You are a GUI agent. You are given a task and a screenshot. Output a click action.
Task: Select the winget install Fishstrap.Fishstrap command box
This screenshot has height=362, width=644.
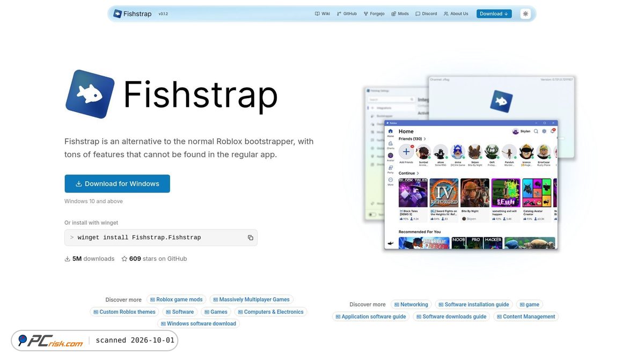click(x=161, y=238)
